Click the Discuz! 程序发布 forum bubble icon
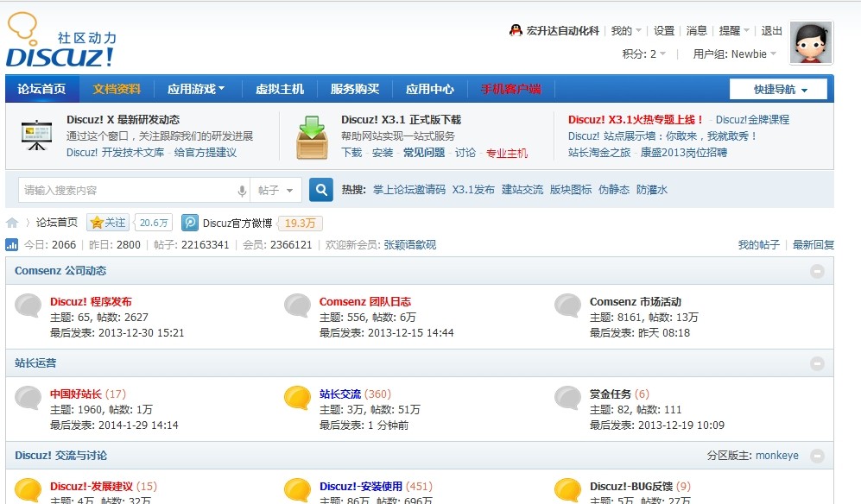This screenshot has height=504, width=861. [28, 306]
